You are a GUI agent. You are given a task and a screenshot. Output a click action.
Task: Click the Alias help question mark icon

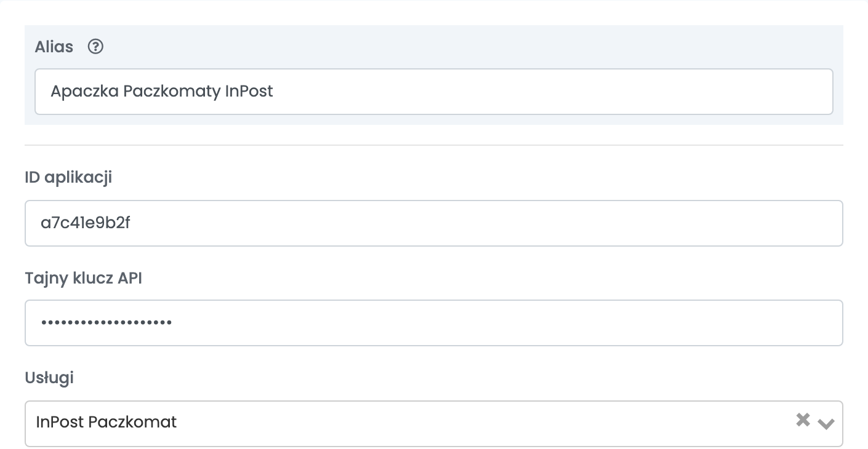[x=95, y=47]
